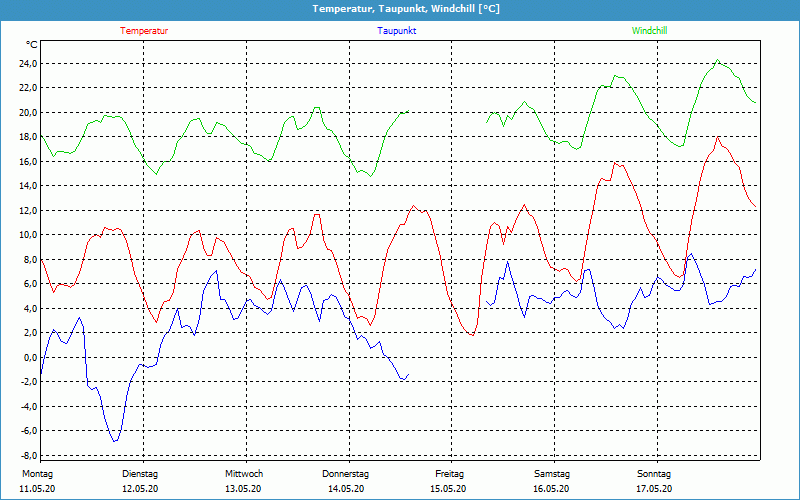Image resolution: width=800 pixels, height=500 pixels.
Task: Click the Donnerstag day label
Action: coord(345,474)
